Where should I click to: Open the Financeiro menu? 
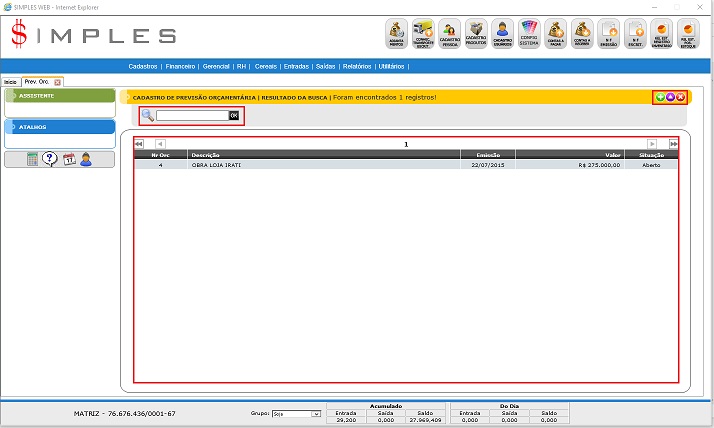[180, 66]
